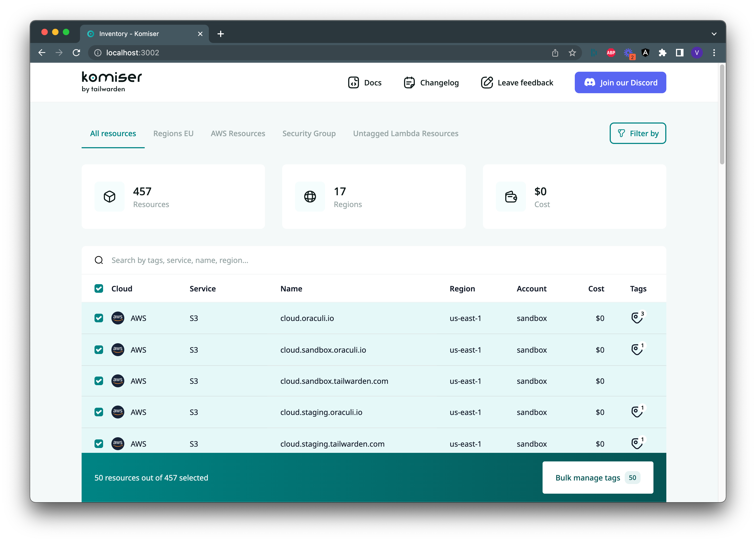The height and width of the screenshot is (542, 756).
Task: Click the Tags column header
Action: pyautogui.click(x=638, y=288)
